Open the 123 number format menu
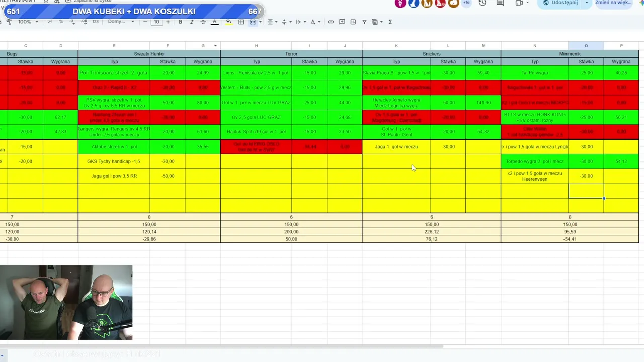The width and height of the screenshot is (644, 362). pyautogui.click(x=95, y=22)
